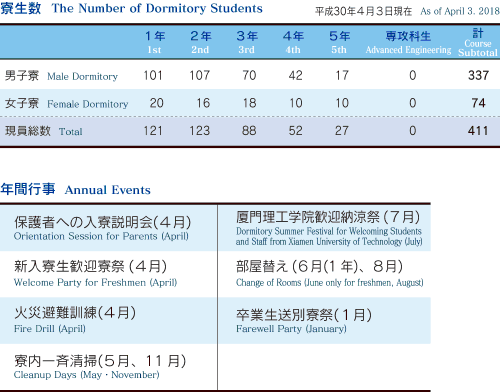Click the Course Subtotal header
500x392 pixels.
tap(478, 43)
